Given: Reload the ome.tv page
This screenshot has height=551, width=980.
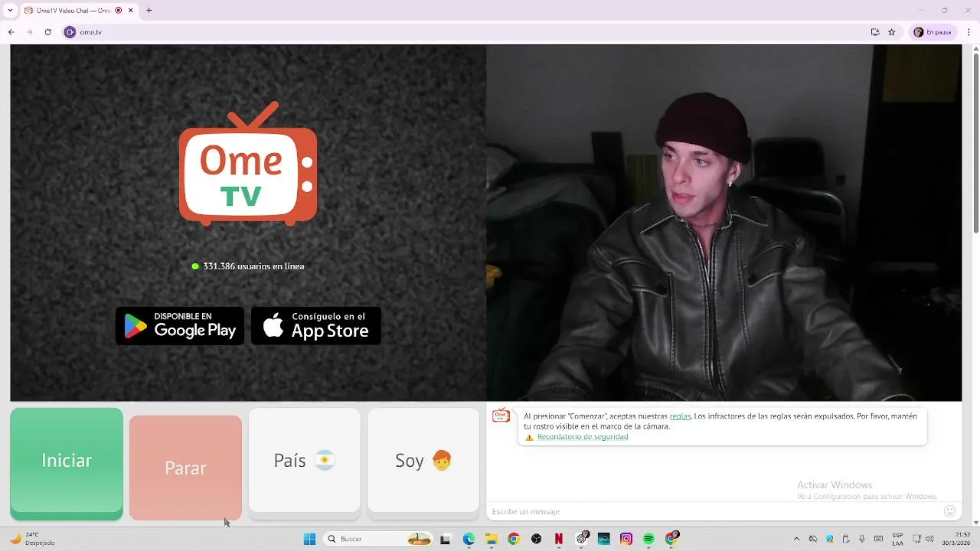Looking at the screenshot, I should tap(47, 32).
